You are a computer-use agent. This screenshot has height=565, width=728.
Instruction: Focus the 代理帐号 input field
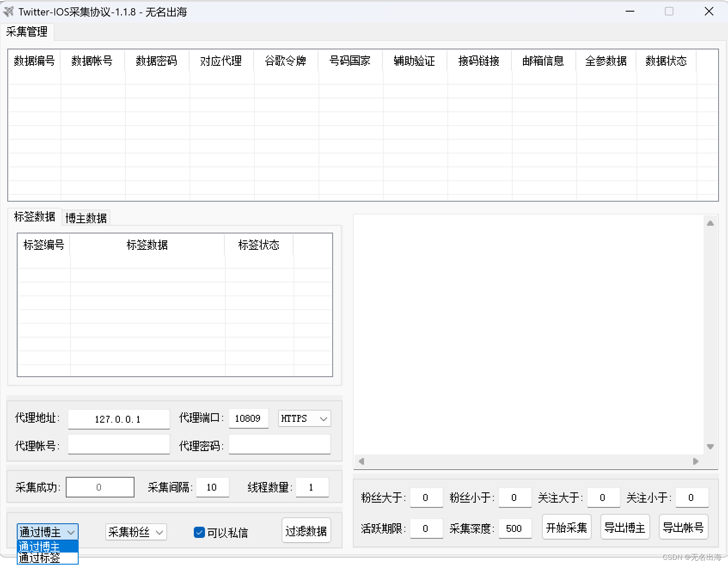coord(119,445)
